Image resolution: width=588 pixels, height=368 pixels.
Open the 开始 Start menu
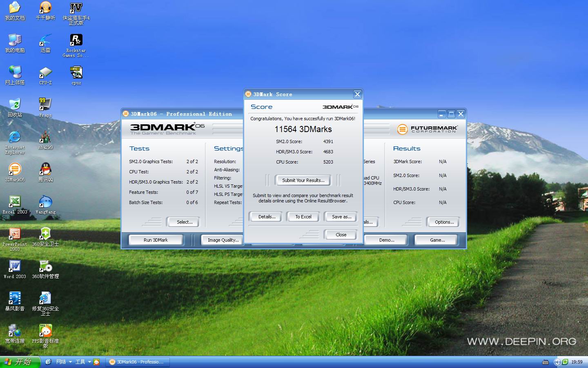point(20,362)
